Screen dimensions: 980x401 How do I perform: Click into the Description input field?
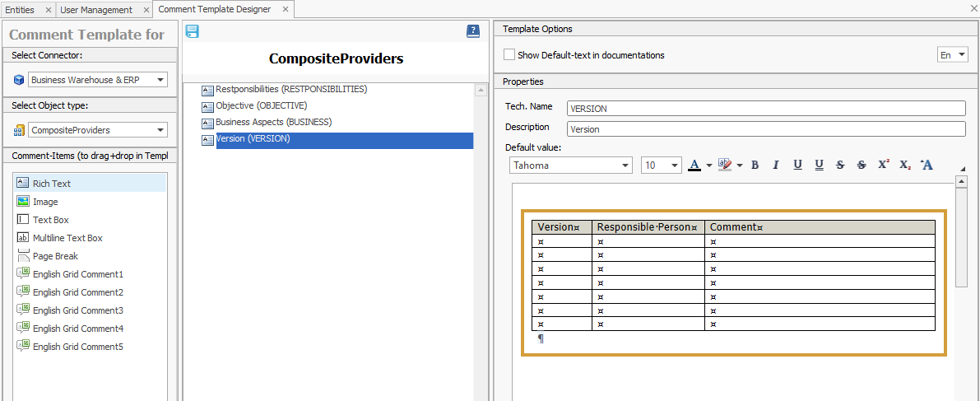765,129
